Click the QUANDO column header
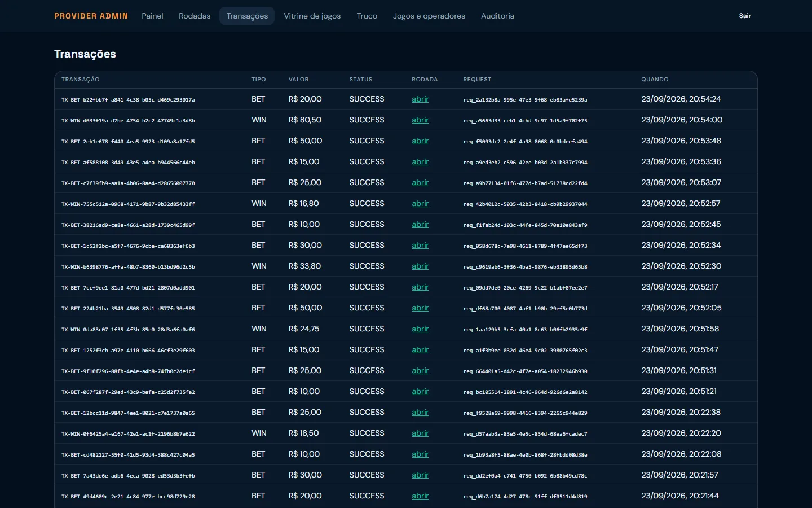The height and width of the screenshot is (508, 812). click(x=655, y=80)
